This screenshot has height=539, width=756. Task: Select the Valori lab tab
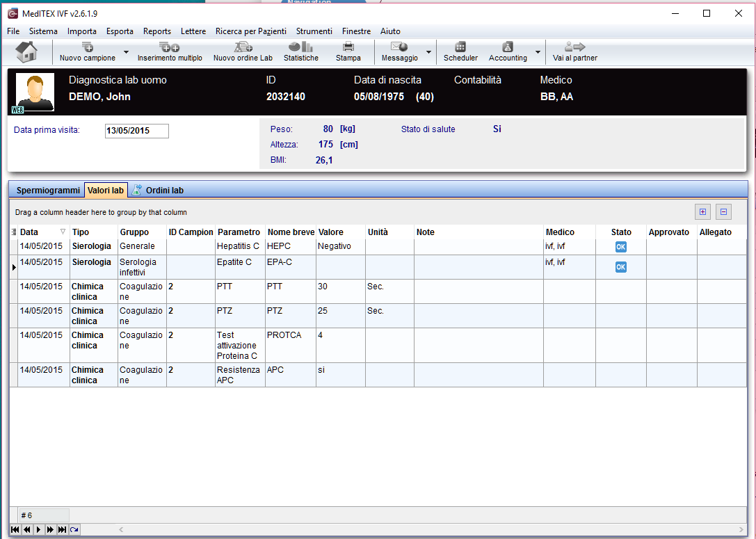pyautogui.click(x=106, y=191)
